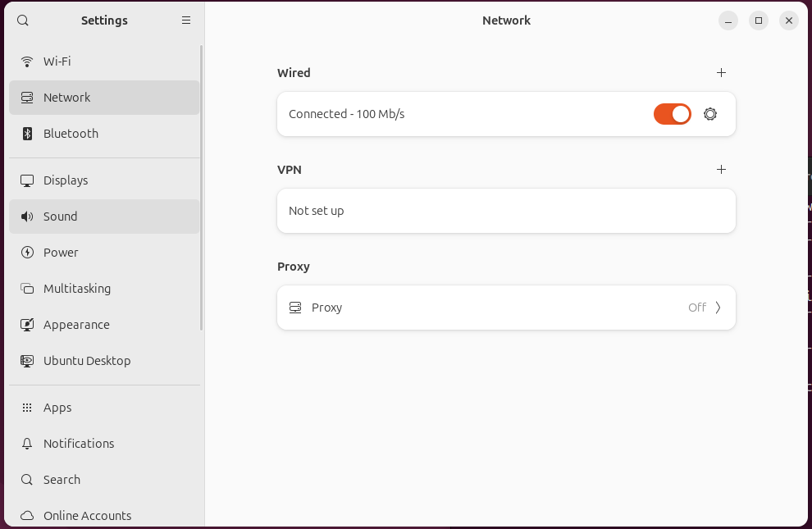Open the Settings hamburger menu
Image resolution: width=812 pixels, height=529 pixels.
186,21
